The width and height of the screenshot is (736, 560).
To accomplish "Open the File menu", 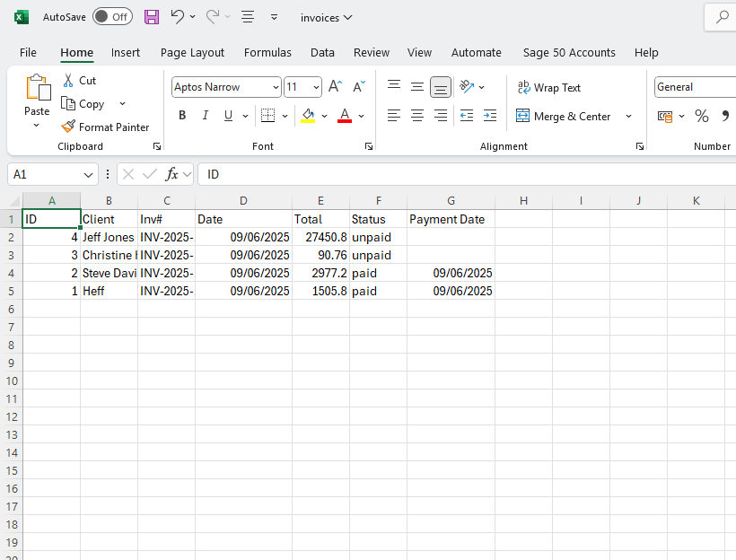I will coord(28,53).
